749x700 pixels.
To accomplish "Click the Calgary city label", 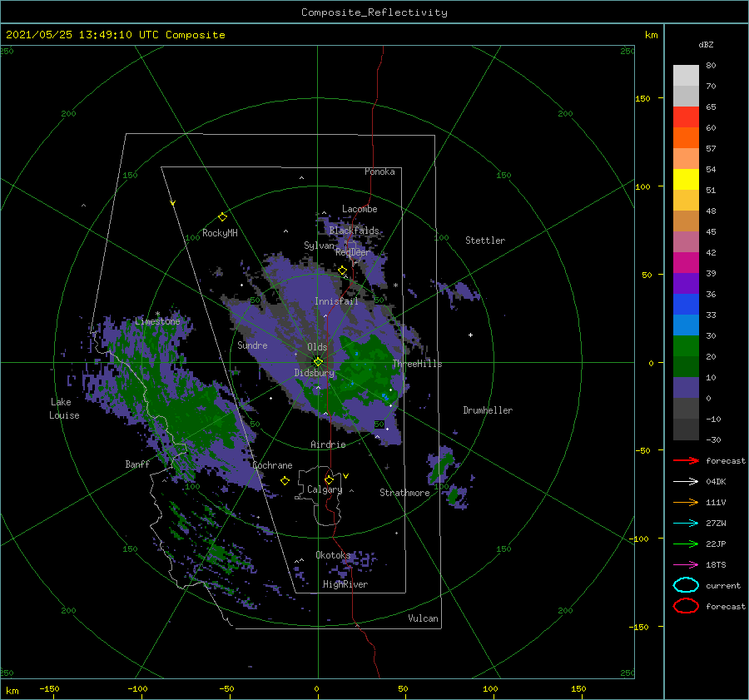I will pyautogui.click(x=325, y=489).
